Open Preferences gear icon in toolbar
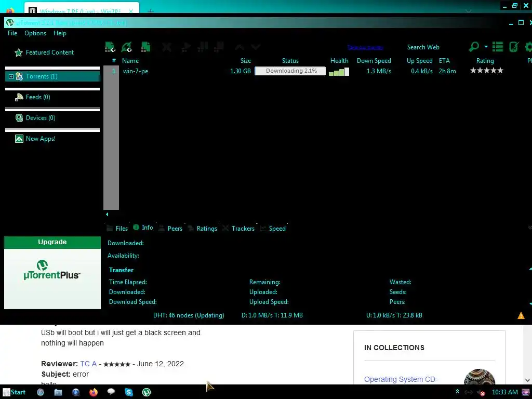Screen dimensions: 532x399 (528, 46)
